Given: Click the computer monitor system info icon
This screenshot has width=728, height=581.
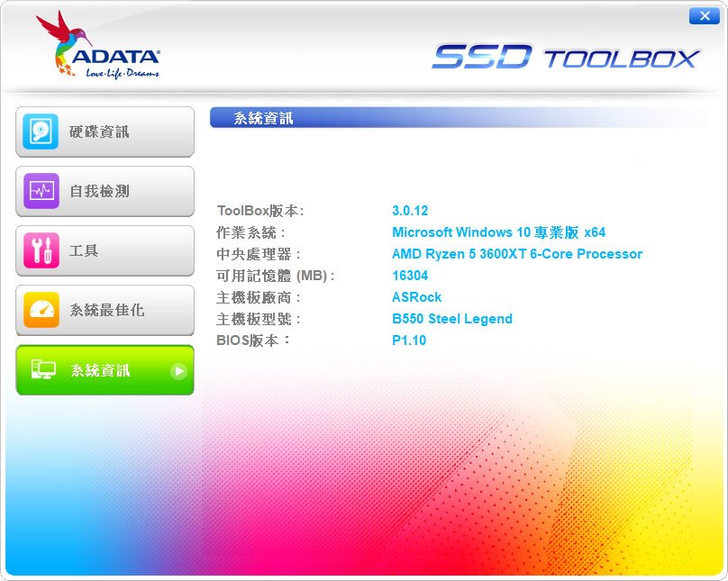Looking at the screenshot, I should (x=43, y=370).
